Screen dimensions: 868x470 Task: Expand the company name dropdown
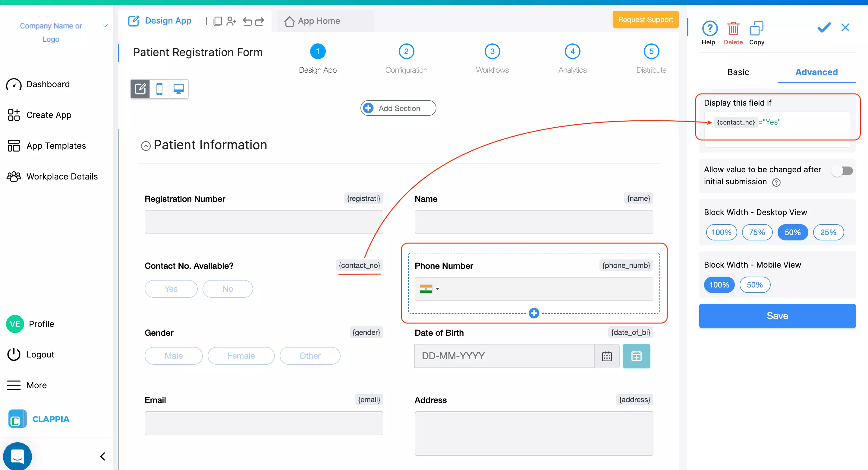tap(105, 26)
